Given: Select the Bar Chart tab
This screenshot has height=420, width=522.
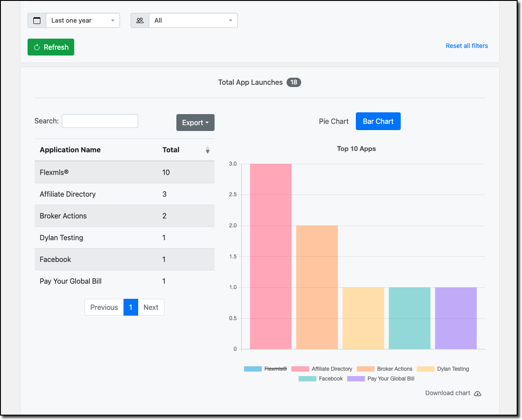Looking at the screenshot, I should 378,122.
